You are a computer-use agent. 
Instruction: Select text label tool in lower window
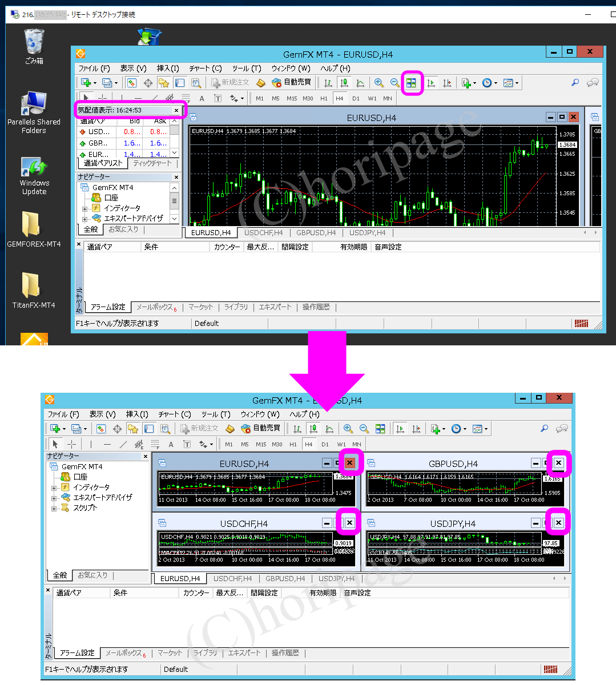[x=187, y=444]
